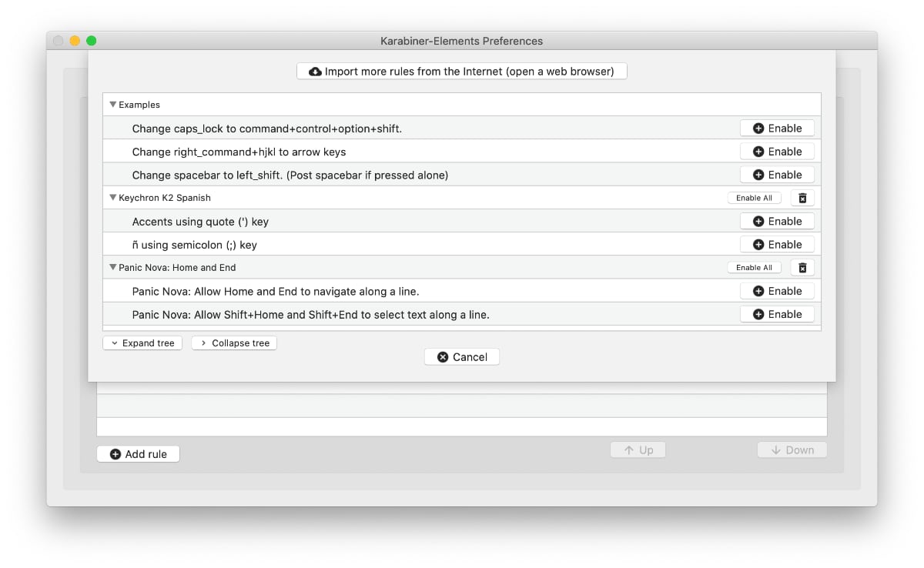The height and width of the screenshot is (568, 924).
Task: Select the Panic Nova Home and End navigate rule row
Action: (x=462, y=291)
